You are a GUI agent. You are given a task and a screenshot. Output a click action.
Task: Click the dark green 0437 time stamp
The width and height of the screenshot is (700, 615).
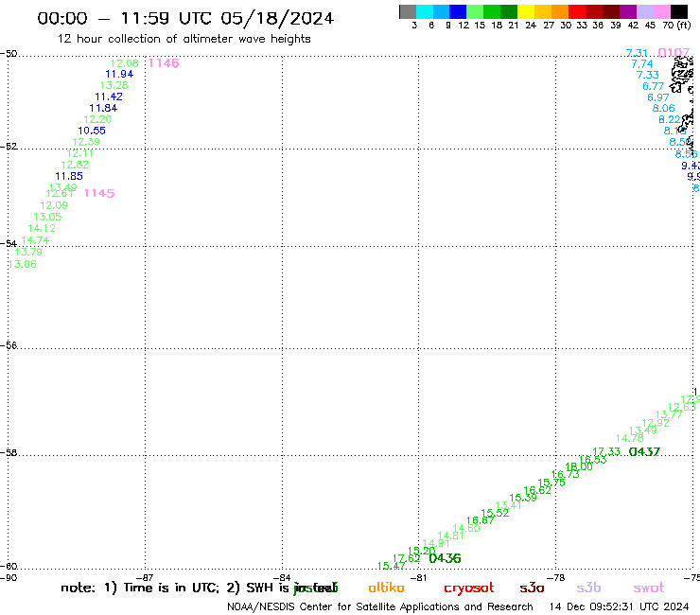coord(644,452)
